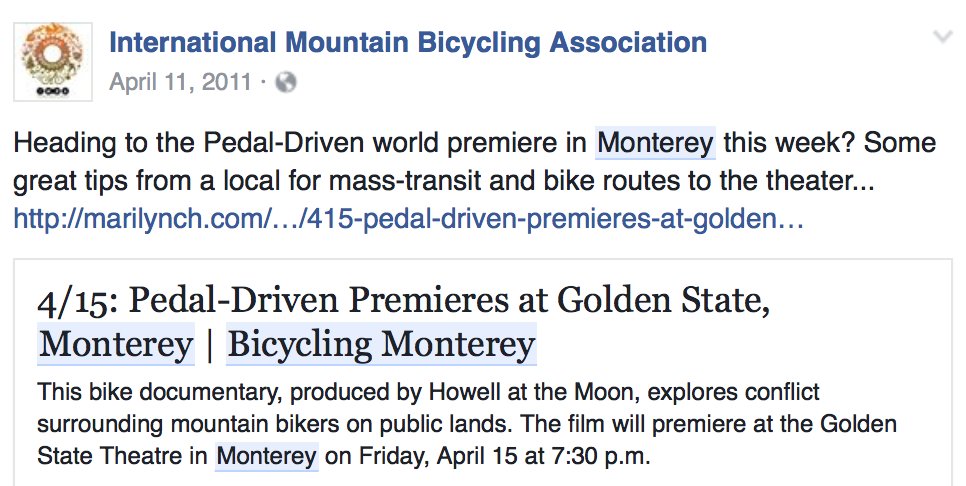Click Monterey before the pipe in headline
This screenshot has width=966, height=486.
(116, 345)
